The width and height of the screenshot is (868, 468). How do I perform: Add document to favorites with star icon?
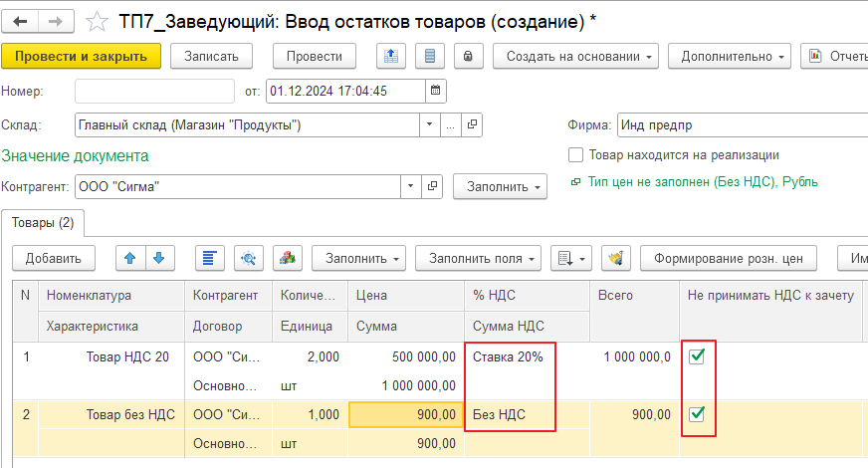click(96, 19)
